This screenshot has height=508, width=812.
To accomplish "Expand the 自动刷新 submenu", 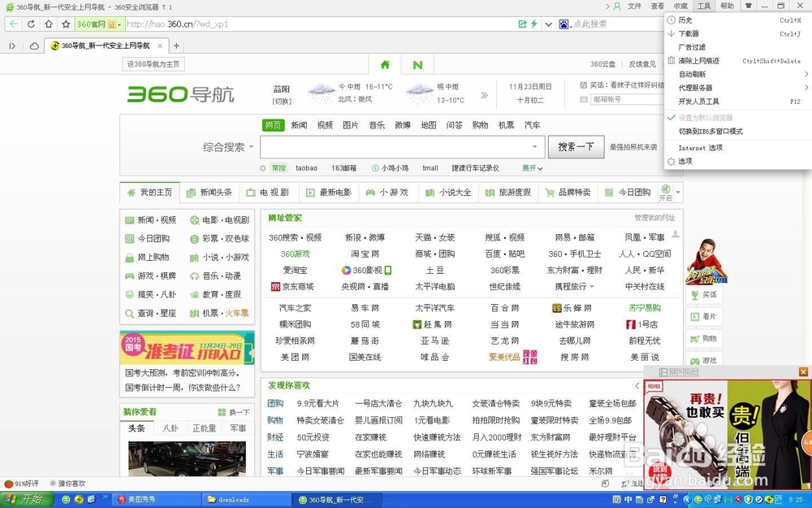I will pyautogui.click(x=738, y=74).
